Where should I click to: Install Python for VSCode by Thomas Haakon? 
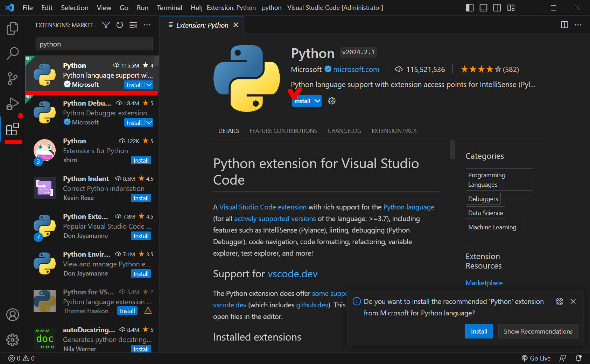pyautogui.click(x=127, y=311)
